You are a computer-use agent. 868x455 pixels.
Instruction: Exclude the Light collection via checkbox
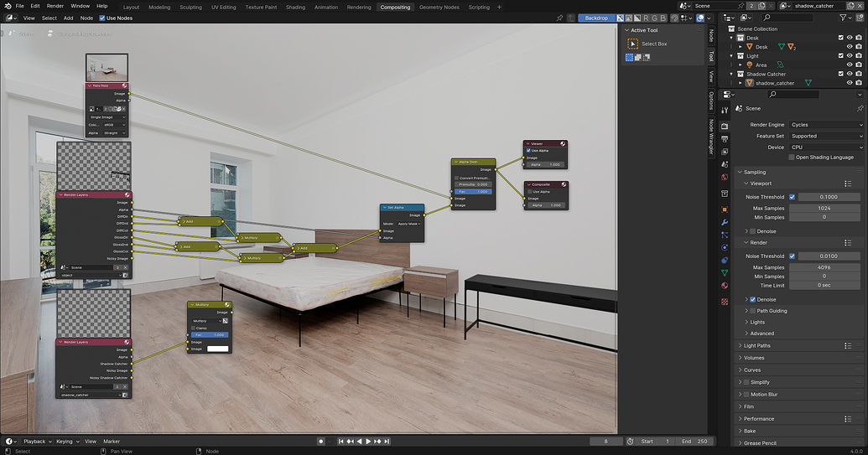841,56
